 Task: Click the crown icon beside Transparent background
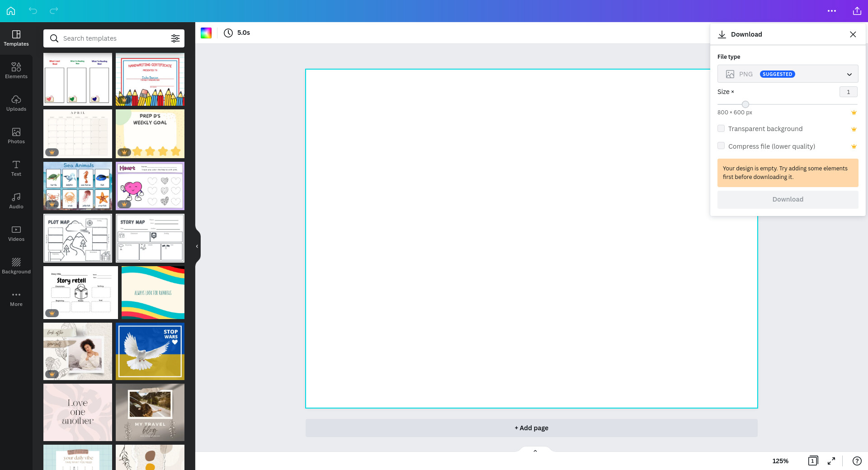pos(854,129)
